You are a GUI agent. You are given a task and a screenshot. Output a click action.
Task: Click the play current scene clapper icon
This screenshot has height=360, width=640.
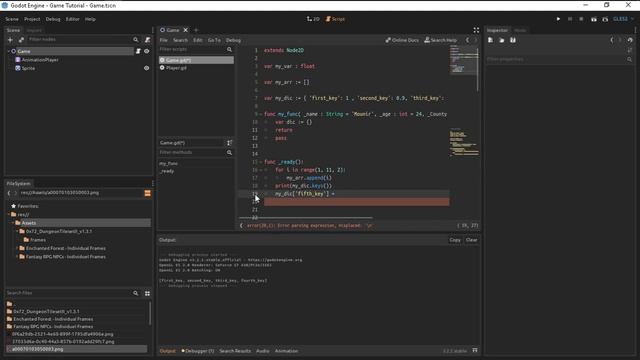coord(593,19)
